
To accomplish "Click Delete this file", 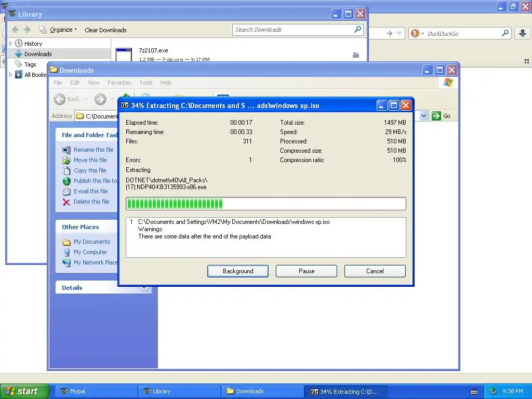I will 91,202.
